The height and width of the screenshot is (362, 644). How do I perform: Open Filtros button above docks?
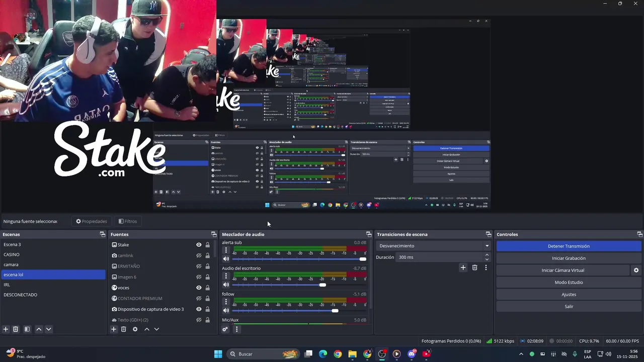click(x=128, y=221)
